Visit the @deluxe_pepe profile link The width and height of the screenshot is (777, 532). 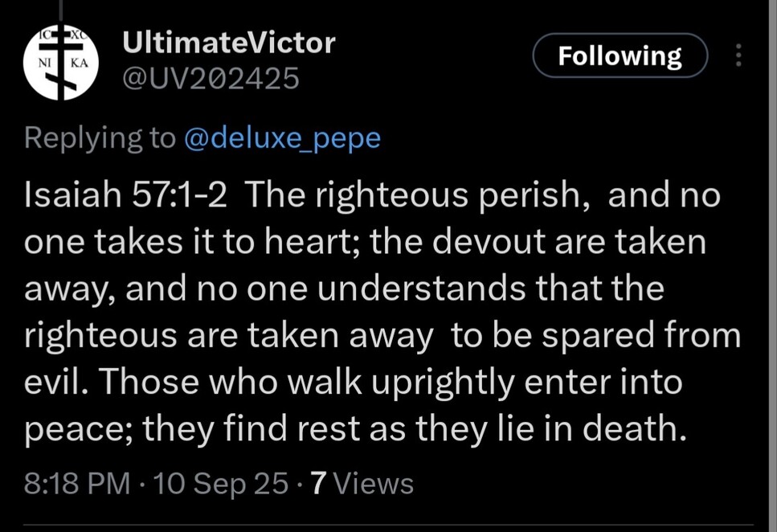(282, 138)
